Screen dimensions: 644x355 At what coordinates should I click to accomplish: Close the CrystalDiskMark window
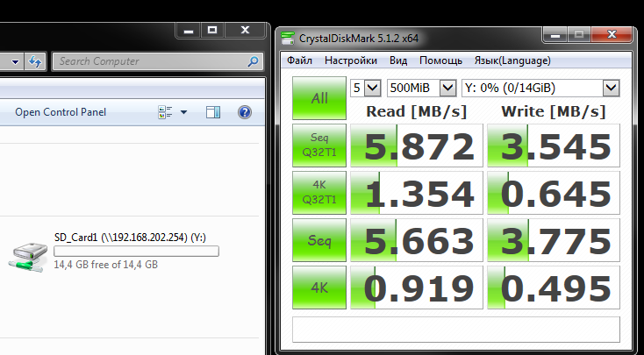612,35
